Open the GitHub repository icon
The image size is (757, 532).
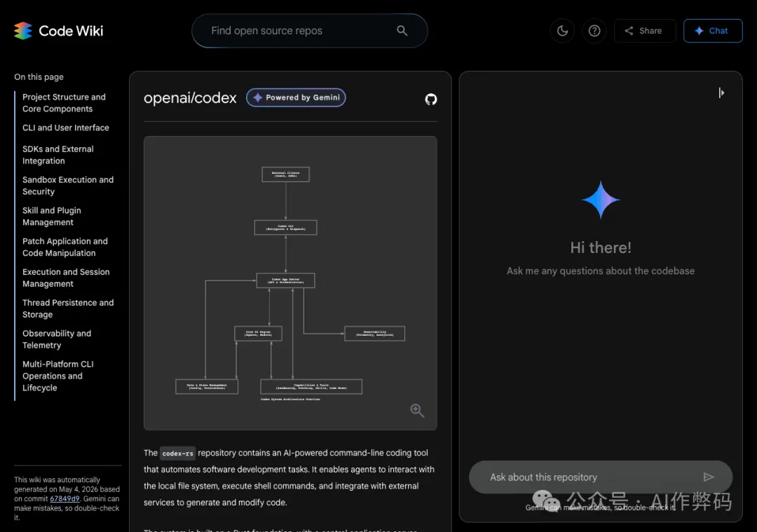point(430,100)
